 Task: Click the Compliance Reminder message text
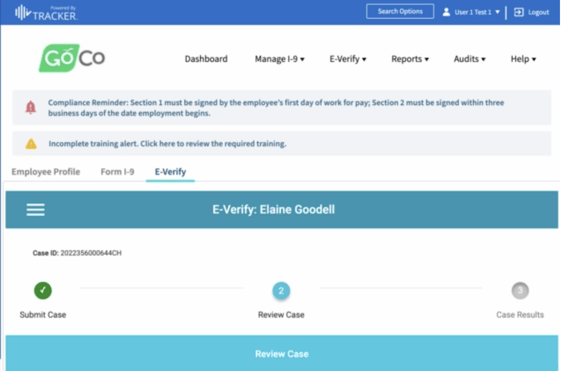coord(276,108)
